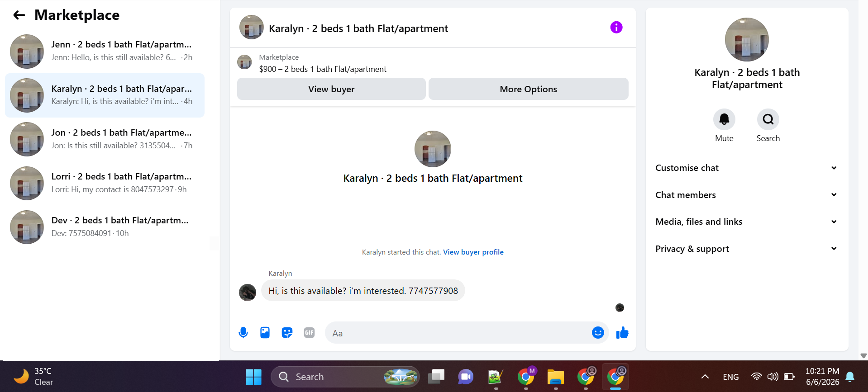Click the Windows taskbar Search box
868x392 pixels.
tap(345, 377)
